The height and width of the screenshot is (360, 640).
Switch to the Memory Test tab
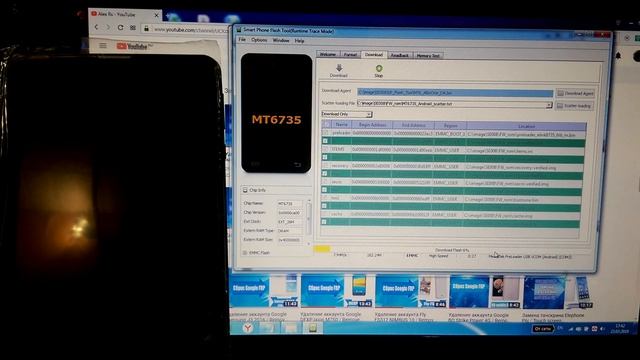coord(428,56)
